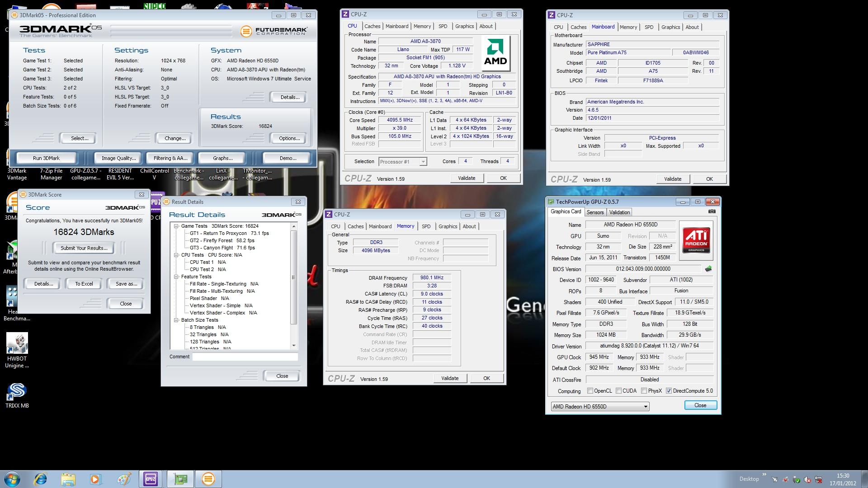Click the Run 3DMark button
The height and width of the screenshot is (488, 868).
46,158
